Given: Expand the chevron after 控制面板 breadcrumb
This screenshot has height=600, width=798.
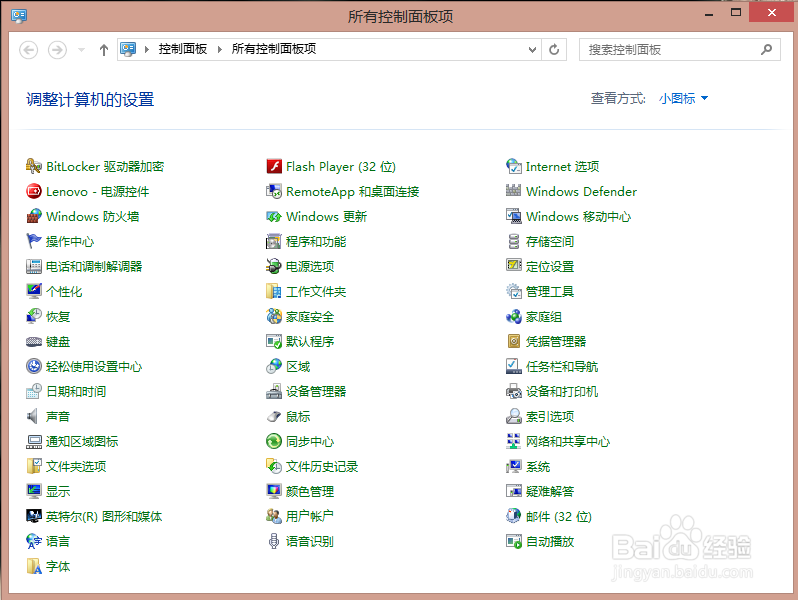Looking at the screenshot, I should [220, 49].
